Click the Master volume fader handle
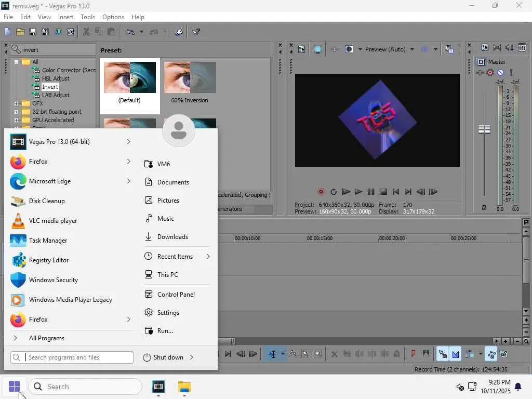Screen dimensions: 532x399 tap(484, 129)
